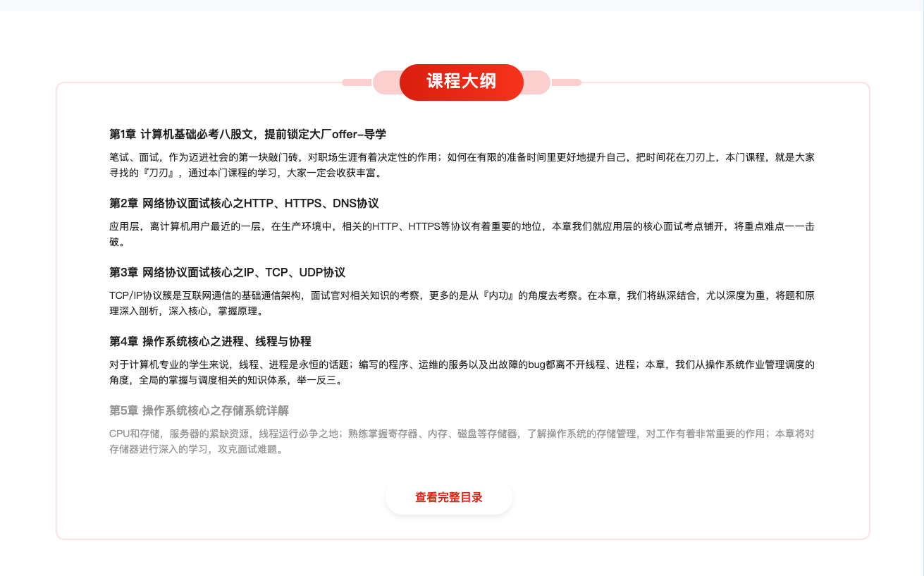The image size is (924, 576).
Task: Select the 第2章 HTTP、HTTPS、DNS协议 chapter title
Action: [244, 203]
